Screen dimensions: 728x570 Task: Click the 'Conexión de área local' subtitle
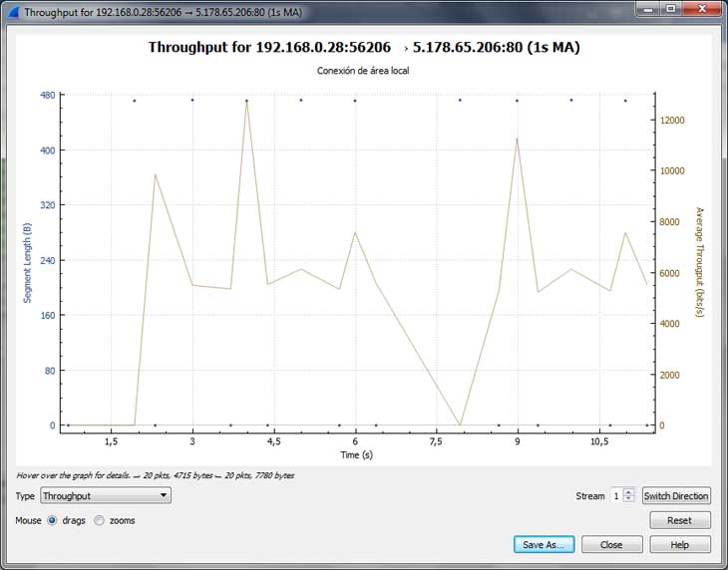[363, 71]
